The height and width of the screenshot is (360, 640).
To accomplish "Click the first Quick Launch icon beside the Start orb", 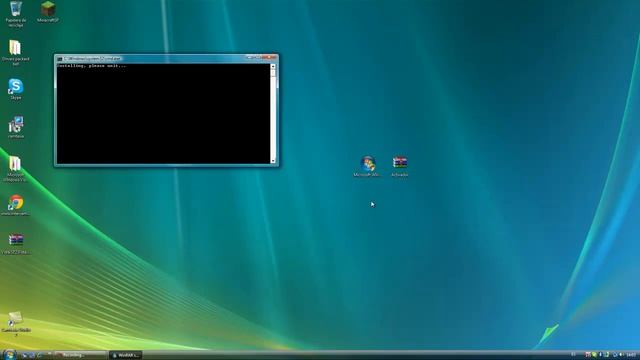I will (x=24, y=355).
